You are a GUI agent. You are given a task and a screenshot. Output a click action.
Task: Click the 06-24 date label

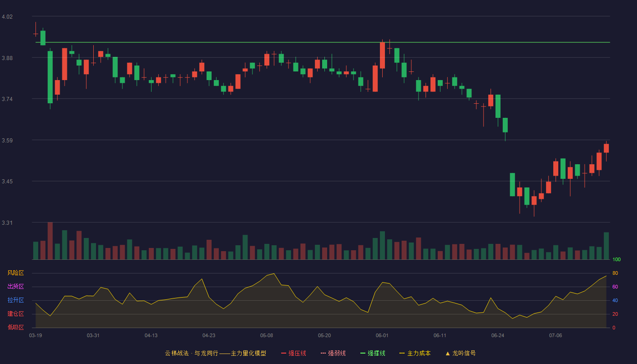(x=498, y=335)
